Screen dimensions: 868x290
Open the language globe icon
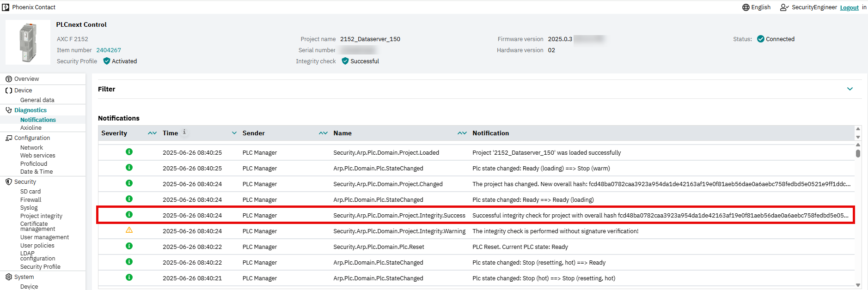pos(746,7)
